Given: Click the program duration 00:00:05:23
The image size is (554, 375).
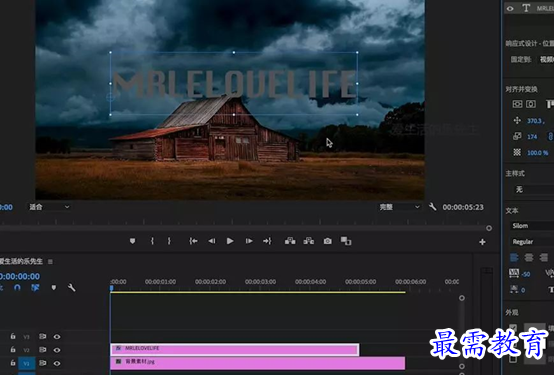Looking at the screenshot, I should click(463, 207).
